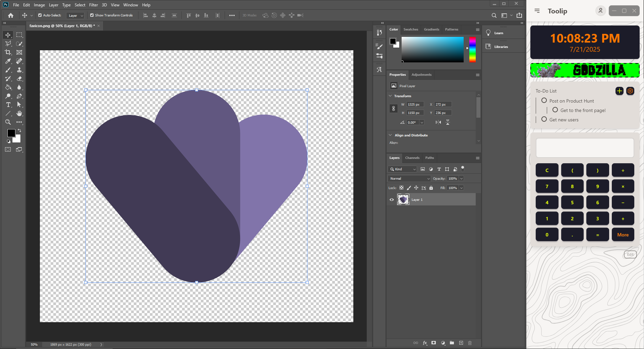This screenshot has width=644, height=349.
Task: Select the Brush tool
Action: coord(8,70)
